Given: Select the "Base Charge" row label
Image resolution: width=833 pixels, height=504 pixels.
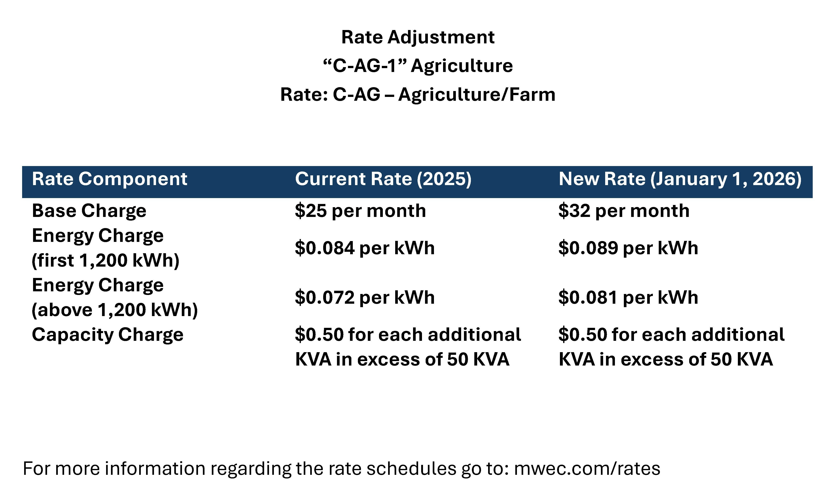Looking at the screenshot, I should pyautogui.click(x=89, y=211).
